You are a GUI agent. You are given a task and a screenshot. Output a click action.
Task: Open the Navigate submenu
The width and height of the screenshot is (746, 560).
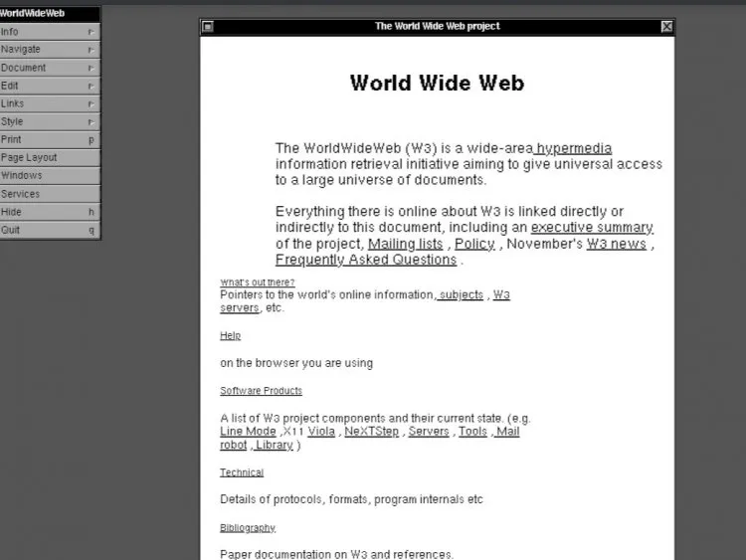[49, 50]
